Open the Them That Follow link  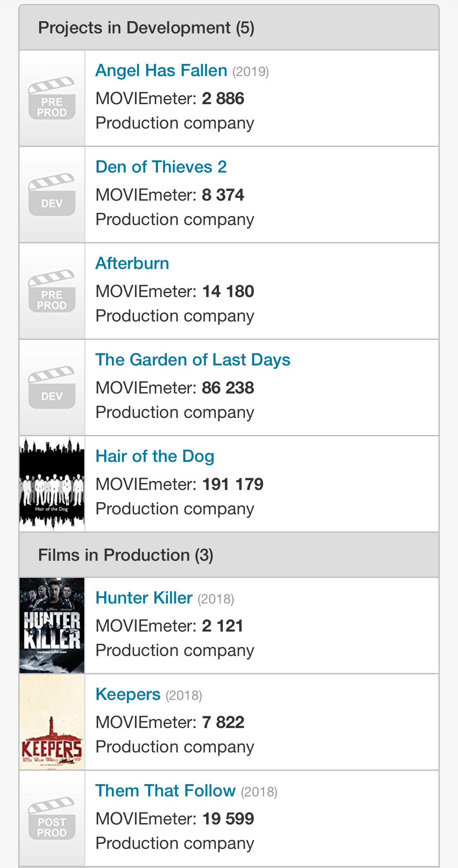[x=165, y=791]
